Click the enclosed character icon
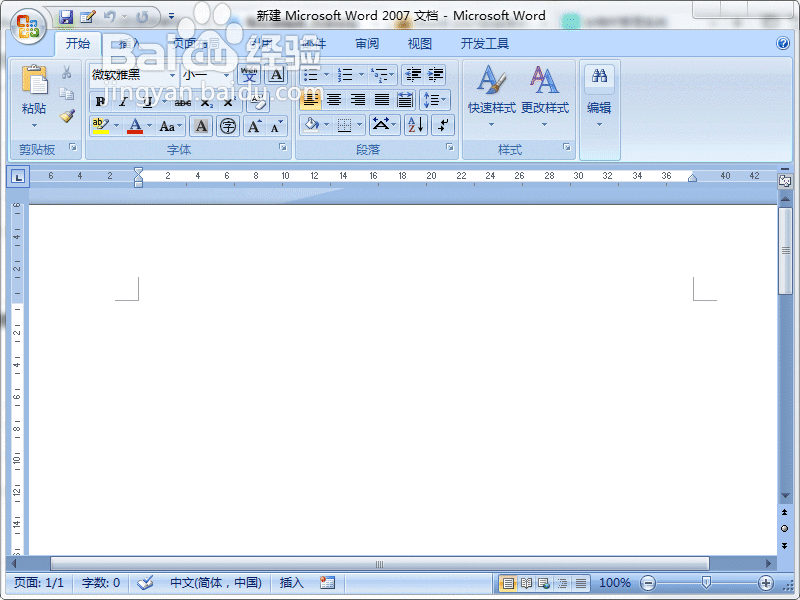800x600 pixels. point(228,126)
